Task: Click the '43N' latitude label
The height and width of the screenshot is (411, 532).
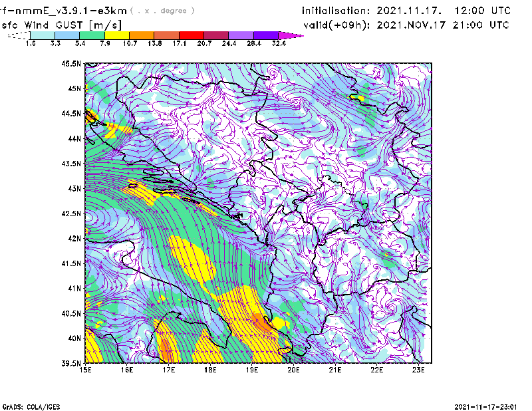Action: point(74,188)
